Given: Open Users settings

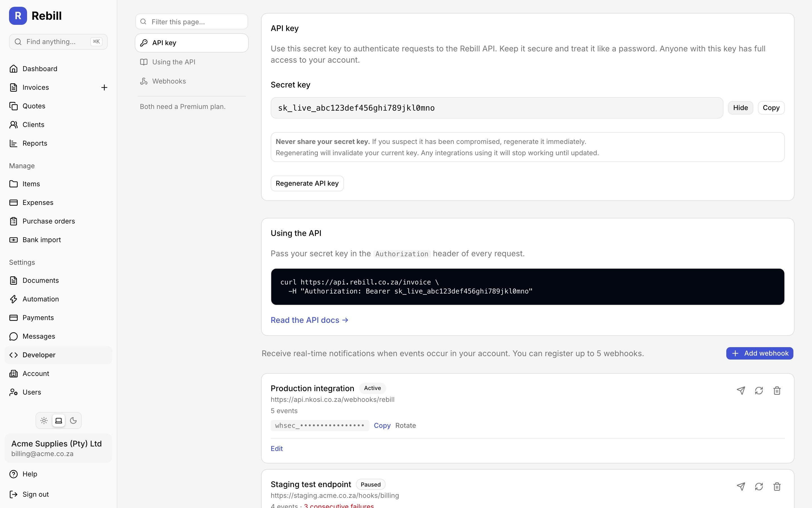Looking at the screenshot, I should (58, 392).
